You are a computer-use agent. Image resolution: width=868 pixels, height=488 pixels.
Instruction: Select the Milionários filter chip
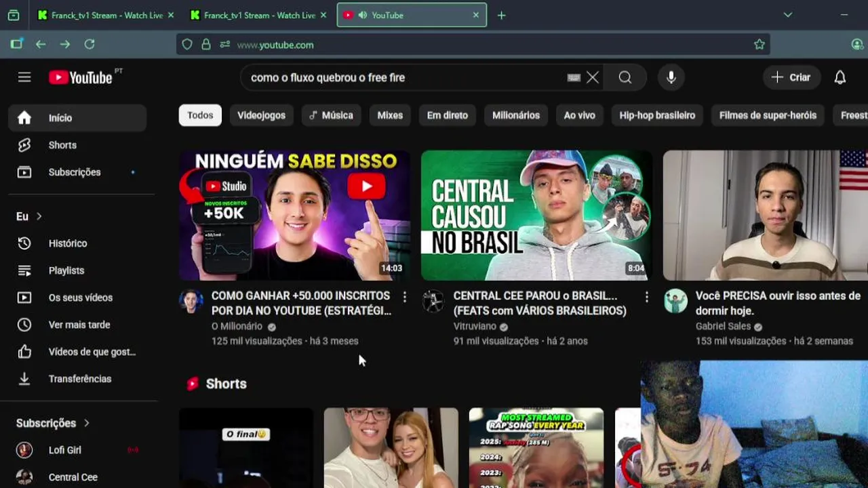(516, 115)
